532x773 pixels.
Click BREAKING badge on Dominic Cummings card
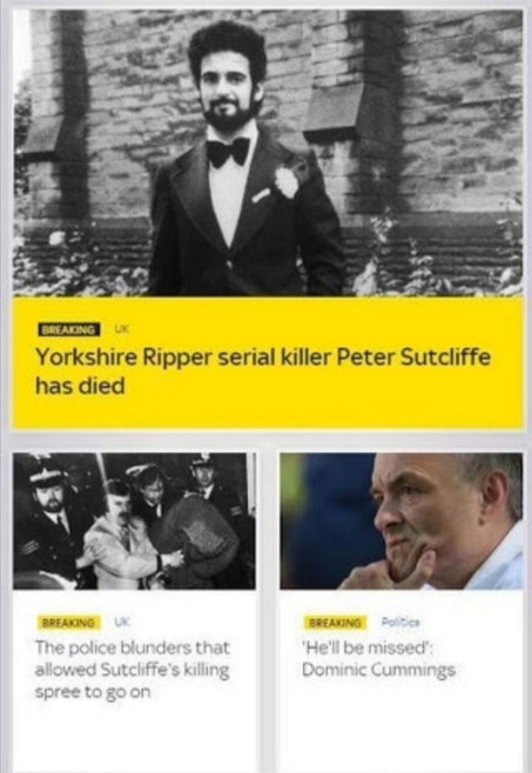pyautogui.click(x=335, y=623)
